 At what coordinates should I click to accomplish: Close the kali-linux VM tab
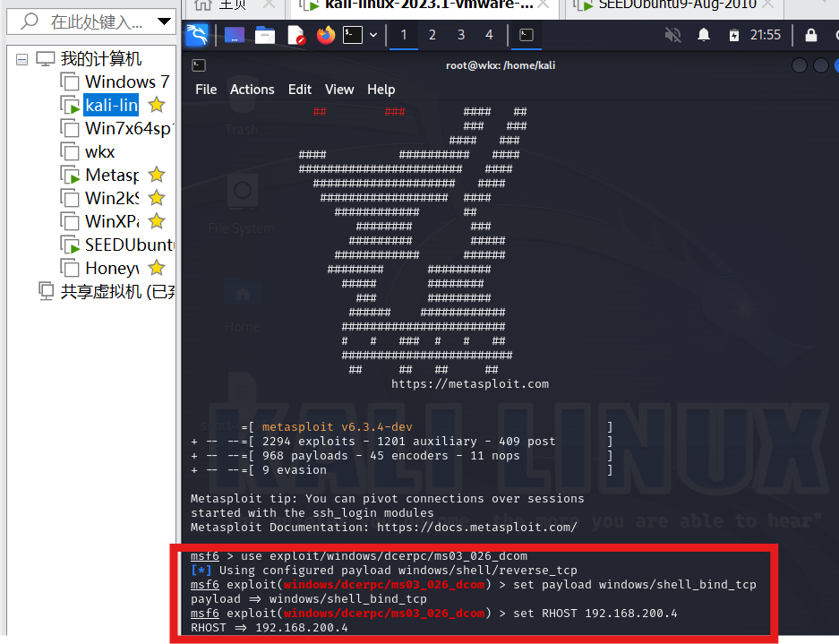(x=544, y=4)
